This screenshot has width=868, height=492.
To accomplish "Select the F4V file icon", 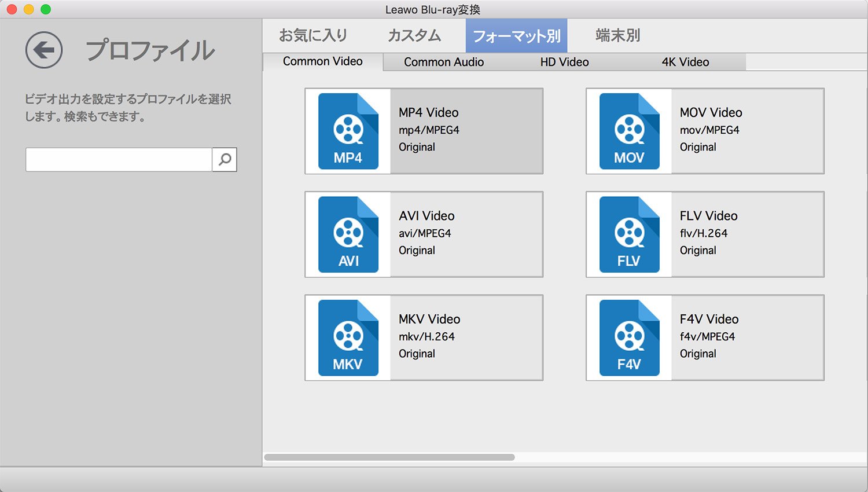I will click(x=630, y=338).
